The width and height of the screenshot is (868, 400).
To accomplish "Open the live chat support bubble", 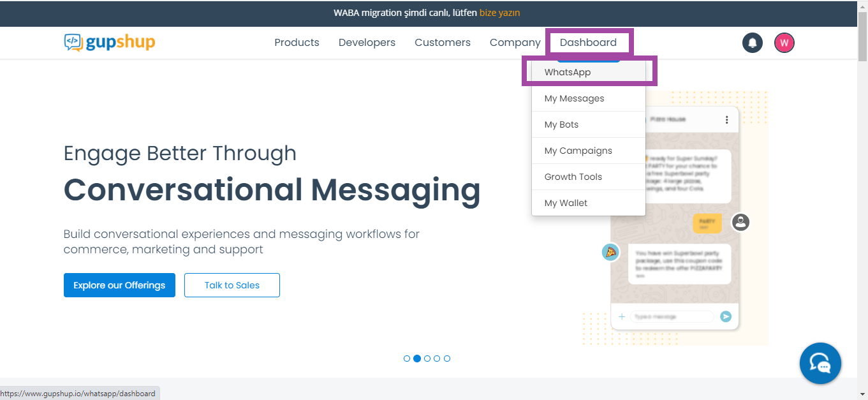I will [x=820, y=363].
